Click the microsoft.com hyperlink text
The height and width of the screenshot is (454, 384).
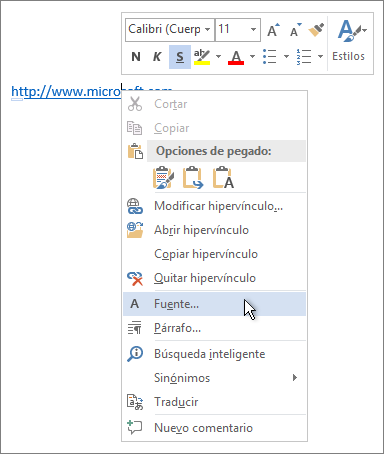pyautogui.click(x=66, y=92)
